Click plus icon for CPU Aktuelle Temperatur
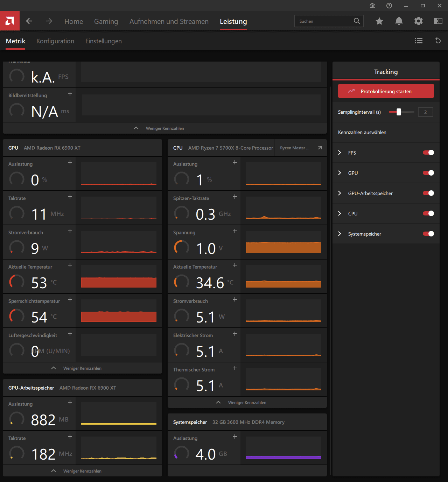This screenshot has width=448, height=482. (x=235, y=265)
